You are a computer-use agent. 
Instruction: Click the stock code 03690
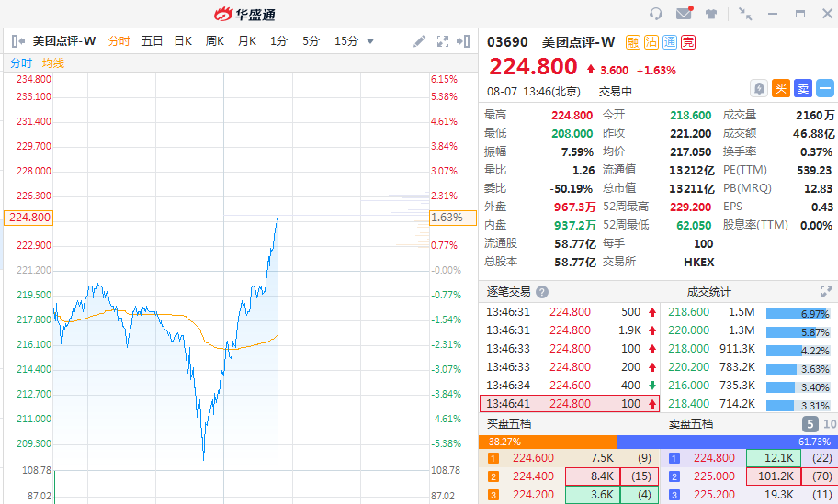click(x=507, y=42)
